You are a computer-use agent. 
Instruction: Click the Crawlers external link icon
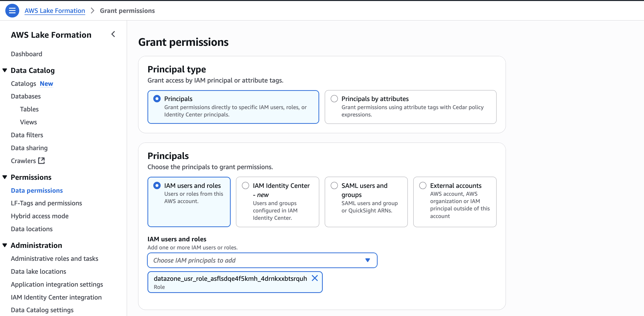click(x=41, y=161)
